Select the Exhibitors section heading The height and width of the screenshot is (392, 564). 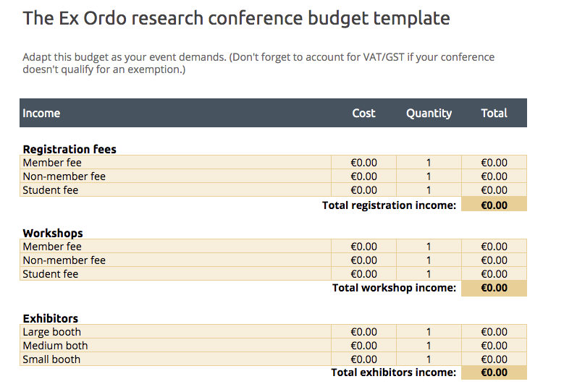[x=51, y=318]
